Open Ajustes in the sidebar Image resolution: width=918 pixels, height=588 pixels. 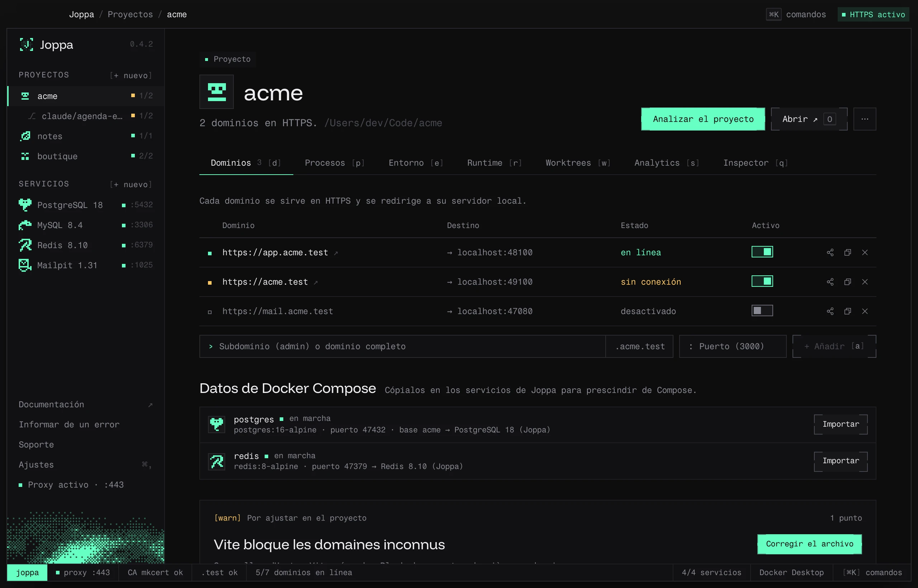(86, 465)
